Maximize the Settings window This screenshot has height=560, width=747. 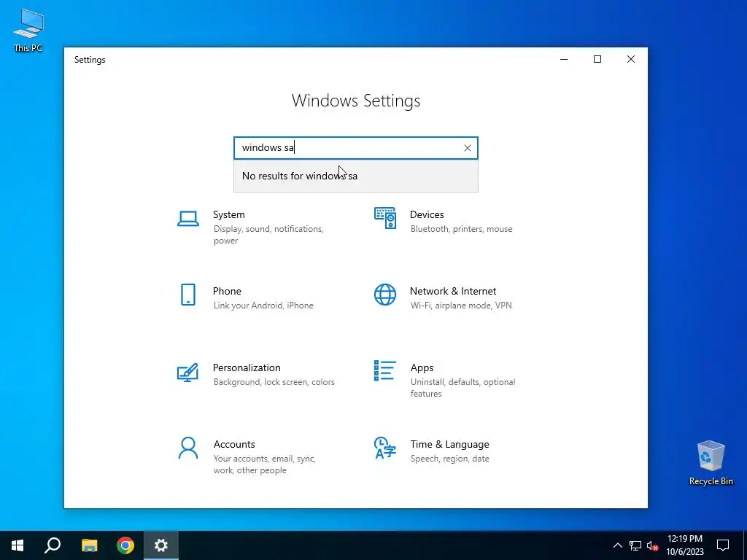[x=597, y=60]
